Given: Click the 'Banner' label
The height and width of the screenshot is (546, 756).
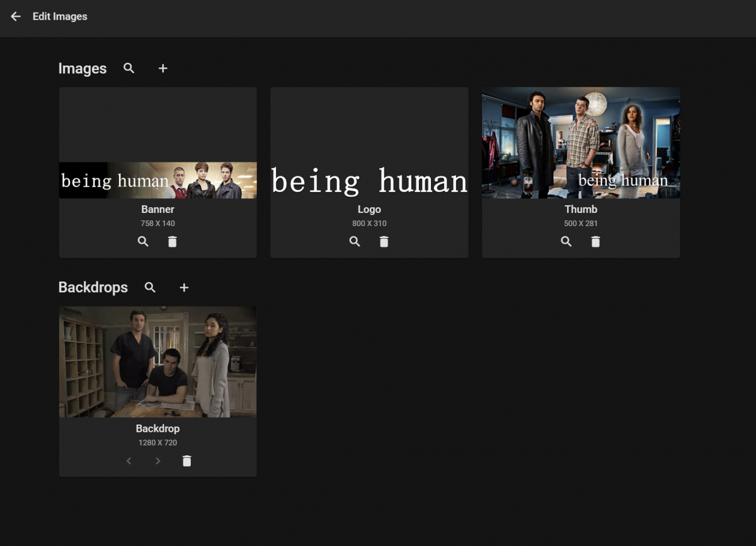Looking at the screenshot, I should [x=157, y=209].
